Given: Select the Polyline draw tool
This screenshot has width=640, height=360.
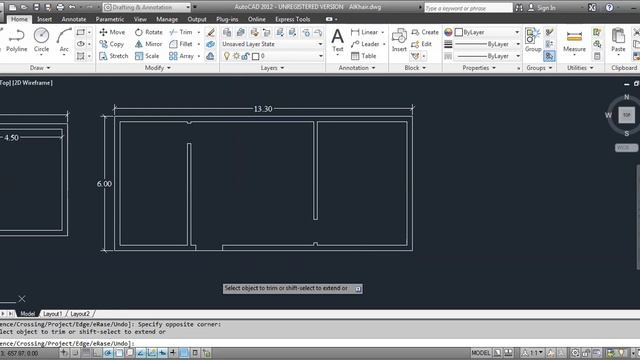Looking at the screenshot, I should [16, 40].
